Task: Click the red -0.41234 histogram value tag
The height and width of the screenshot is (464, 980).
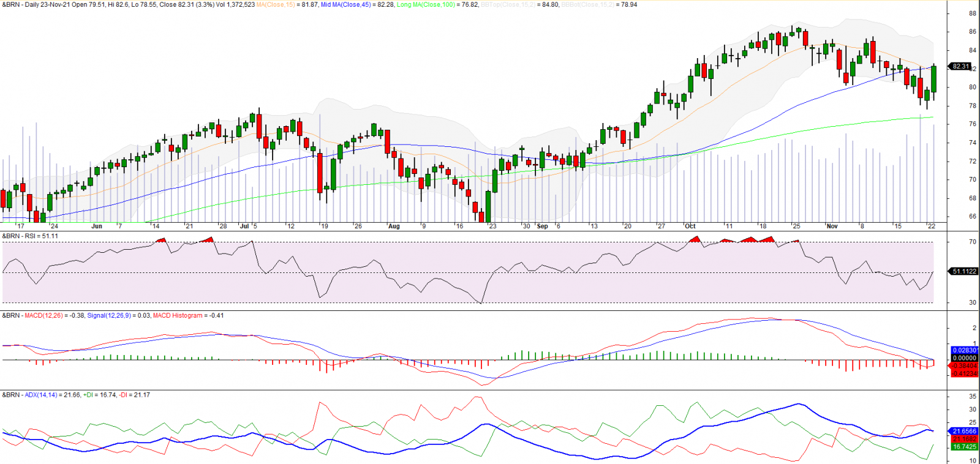Action: point(965,373)
